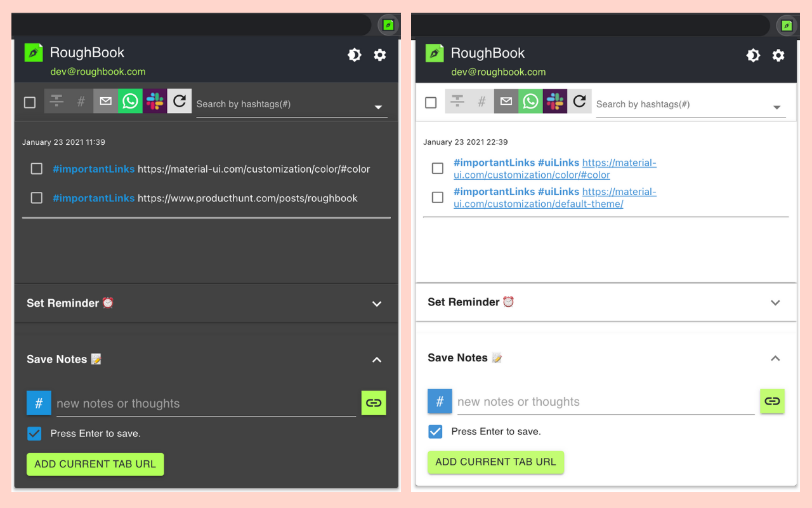Click the RoughBook logo in dark theme panel

click(x=34, y=53)
